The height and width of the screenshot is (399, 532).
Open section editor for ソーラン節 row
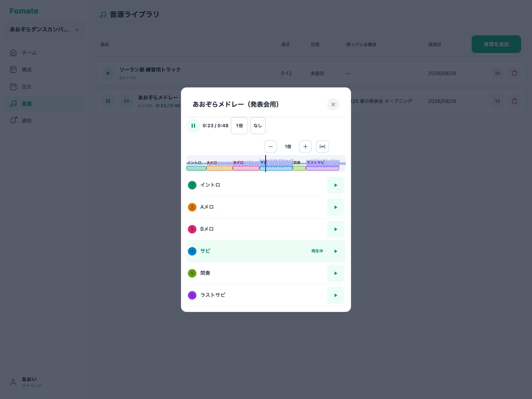point(497,73)
